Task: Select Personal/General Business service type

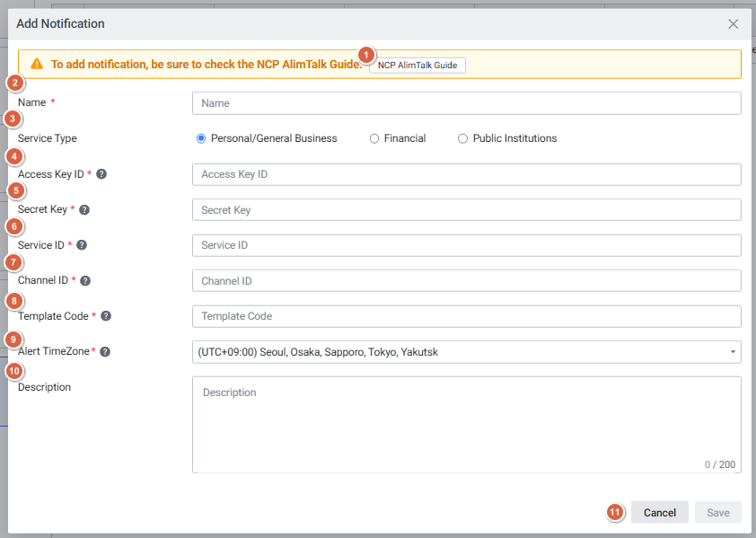Action: (201, 139)
